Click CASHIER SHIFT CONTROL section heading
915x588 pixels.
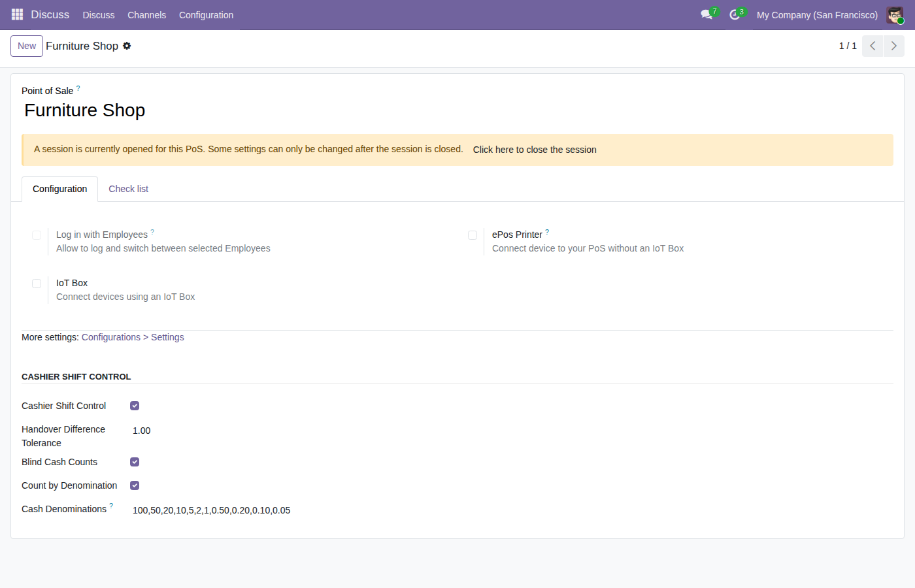point(76,377)
